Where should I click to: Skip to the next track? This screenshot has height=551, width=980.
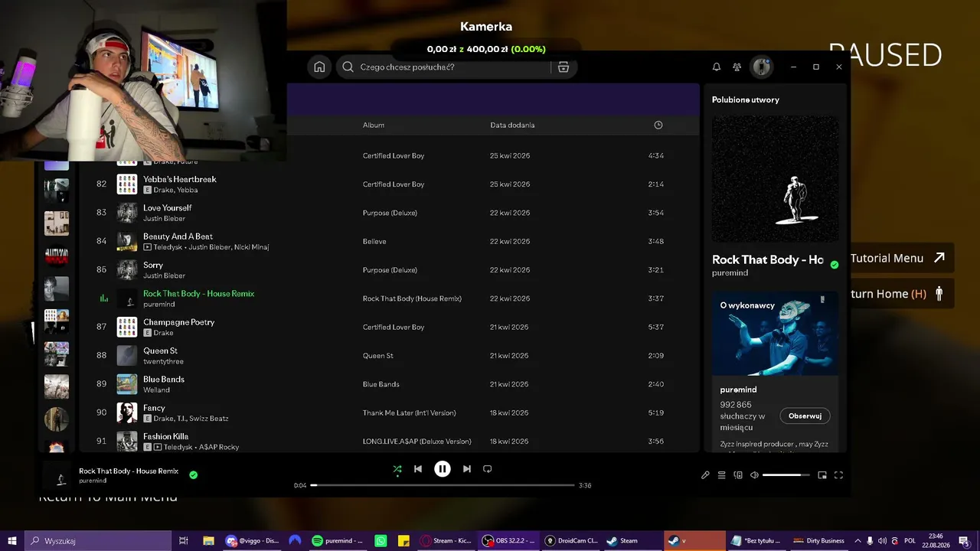(x=467, y=469)
